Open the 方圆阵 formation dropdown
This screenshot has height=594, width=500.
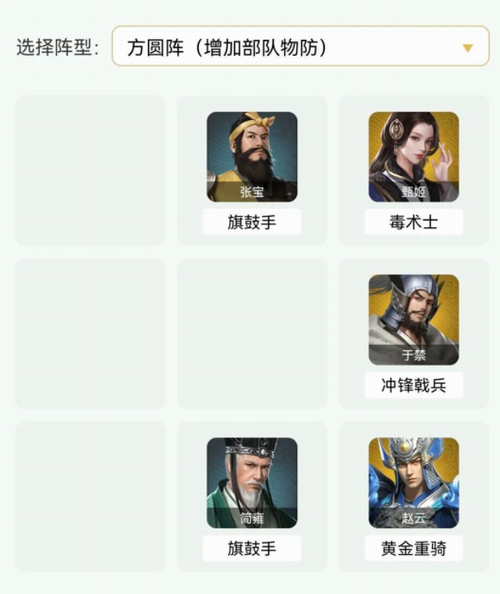pyautogui.click(x=300, y=46)
